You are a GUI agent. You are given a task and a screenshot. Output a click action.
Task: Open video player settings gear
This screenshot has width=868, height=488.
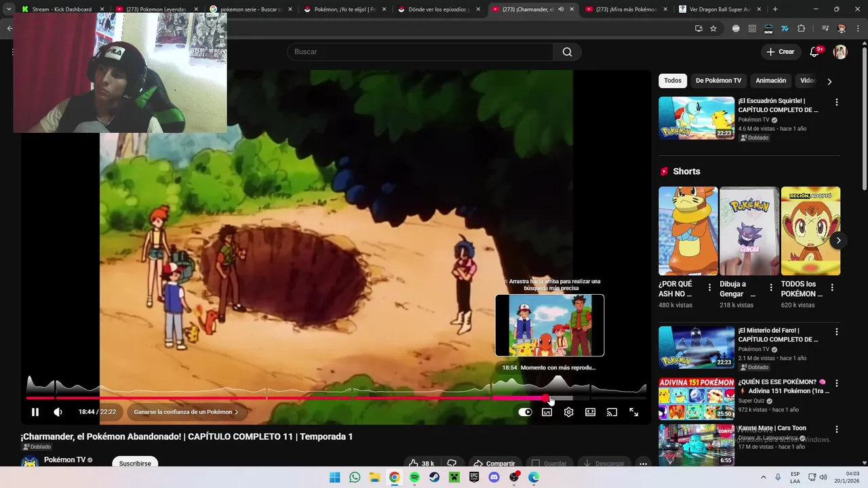point(569,412)
